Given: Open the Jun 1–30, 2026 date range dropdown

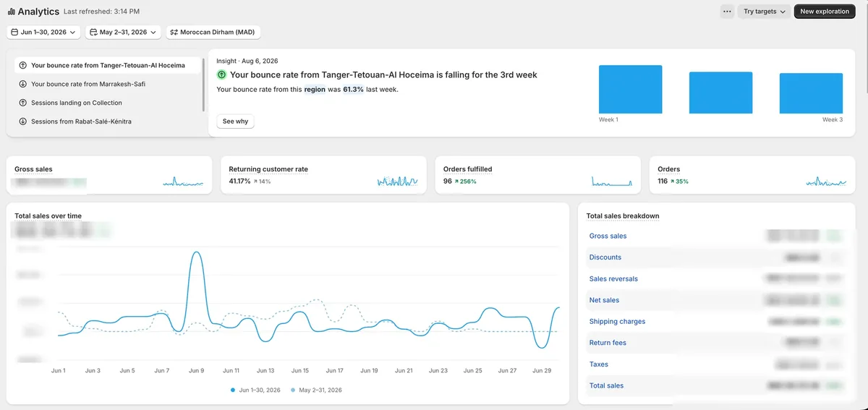Looking at the screenshot, I should pos(43,33).
